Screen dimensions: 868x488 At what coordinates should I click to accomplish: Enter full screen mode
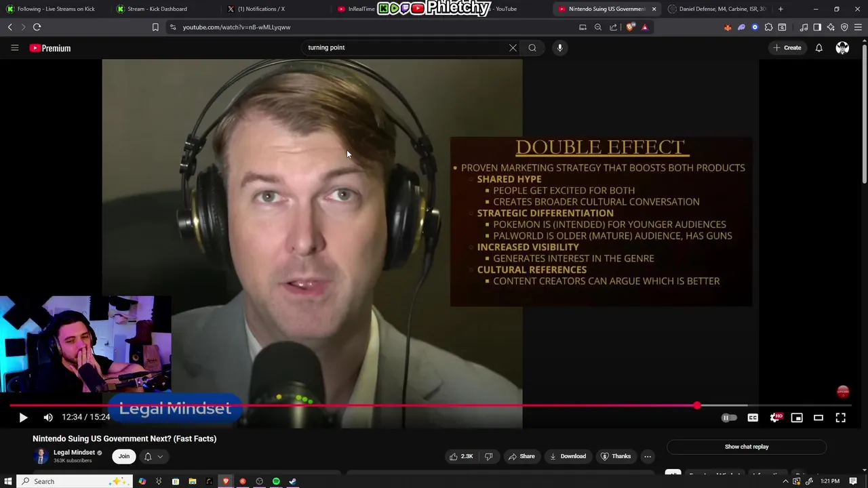point(840,418)
